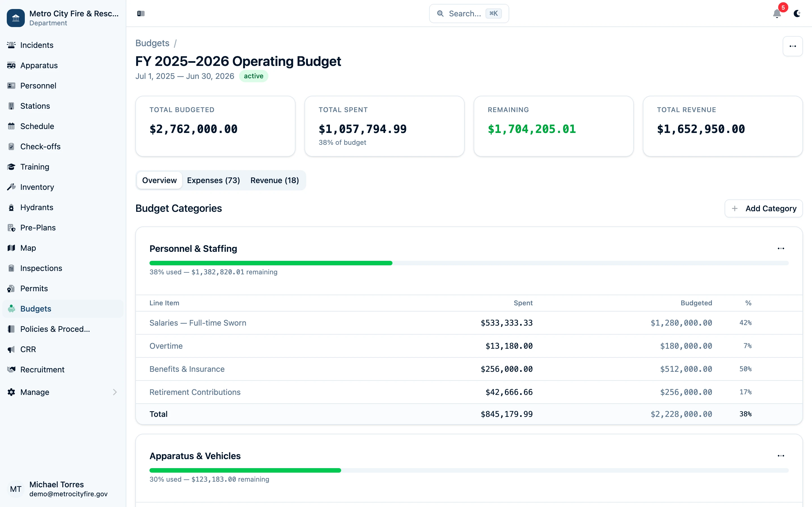Select the Pre-Plans sidebar icon
Image resolution: width=812 pixels, height=507 pixels.
coord(11,227)
